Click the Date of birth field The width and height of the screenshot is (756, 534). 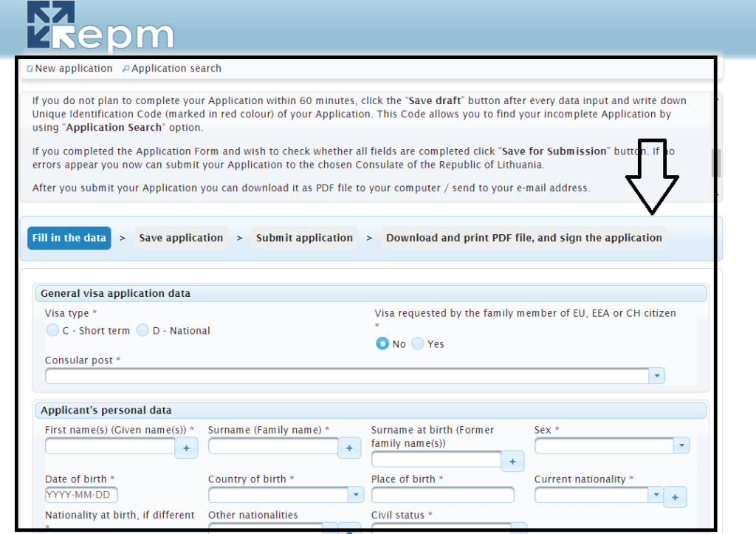81,495
